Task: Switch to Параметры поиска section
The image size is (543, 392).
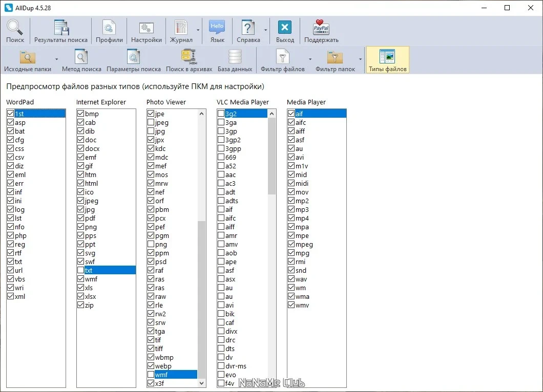Action: coord(134,60)
